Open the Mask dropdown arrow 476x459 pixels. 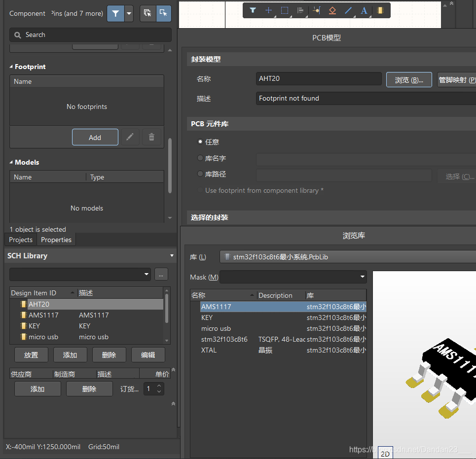(363, 277)
